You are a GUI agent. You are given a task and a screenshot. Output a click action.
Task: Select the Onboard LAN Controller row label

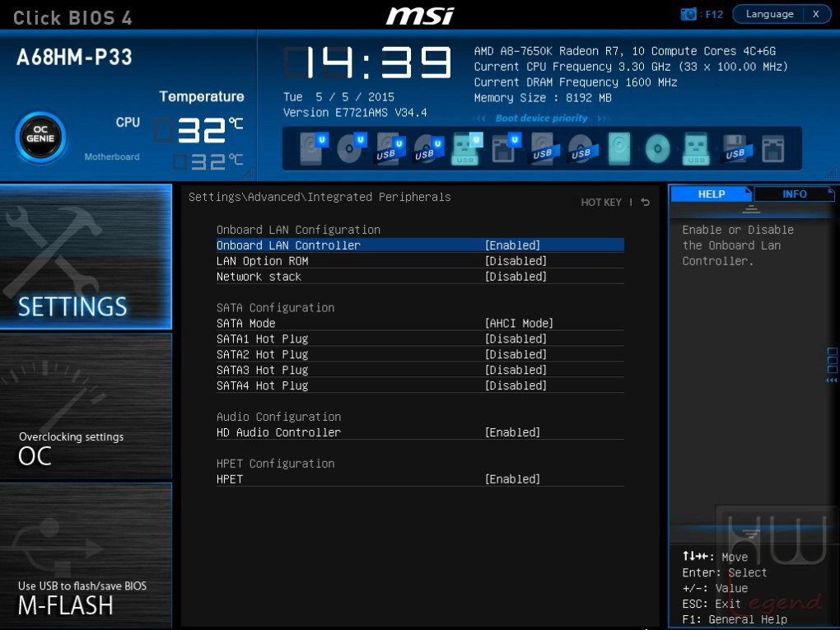point(288,245)
